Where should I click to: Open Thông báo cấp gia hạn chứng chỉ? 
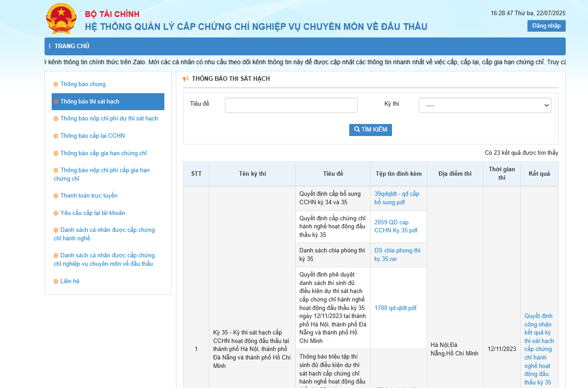[103, 153]
